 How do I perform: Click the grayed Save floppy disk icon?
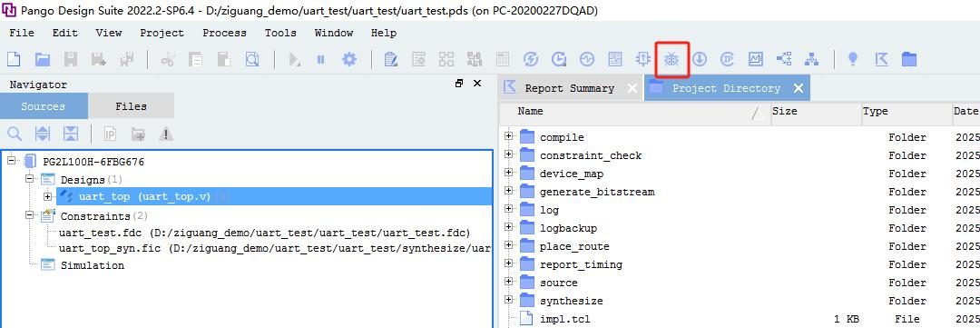pos(72,59)
